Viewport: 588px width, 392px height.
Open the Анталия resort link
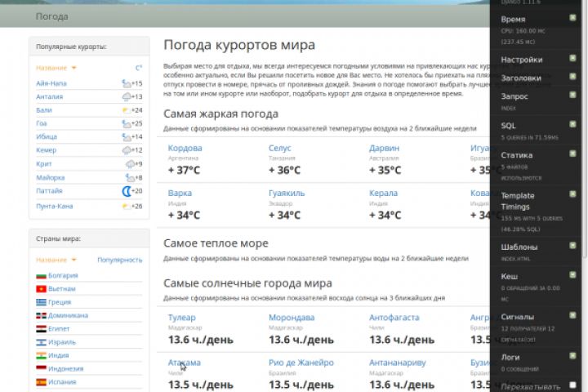(50, 96)
